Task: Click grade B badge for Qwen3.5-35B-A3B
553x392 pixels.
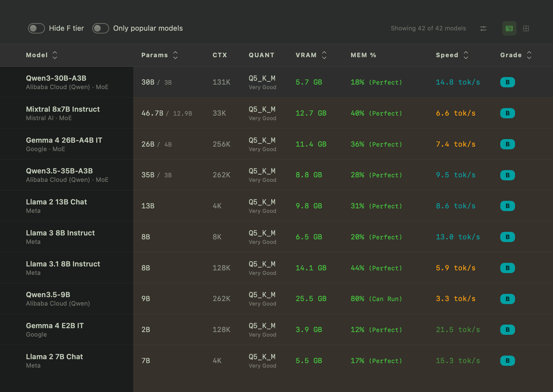Action: click(507, 175)
